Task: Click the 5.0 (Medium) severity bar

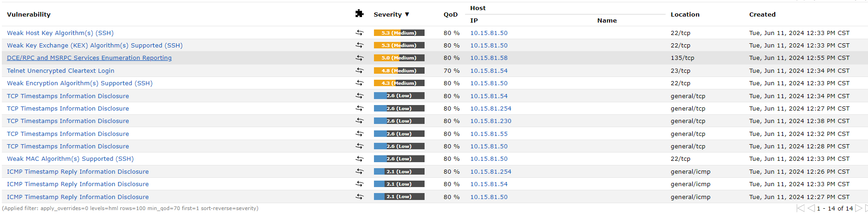Action: pyautogui.click(x=399, y=58)
